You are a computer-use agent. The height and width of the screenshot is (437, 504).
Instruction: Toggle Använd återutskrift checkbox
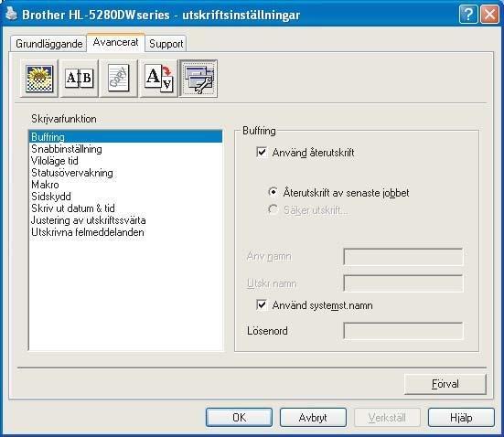click(x=262, y=152)
